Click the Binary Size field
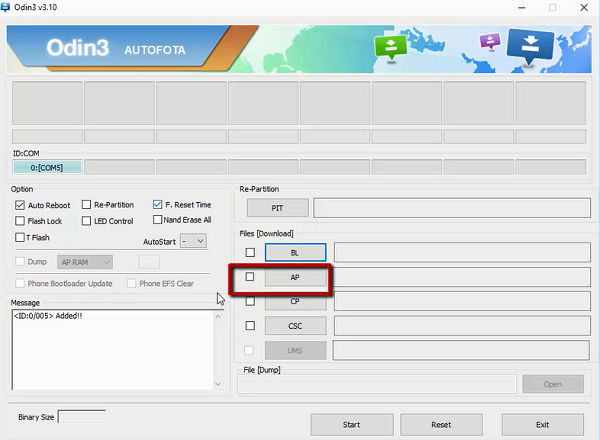 pos(82,417)
